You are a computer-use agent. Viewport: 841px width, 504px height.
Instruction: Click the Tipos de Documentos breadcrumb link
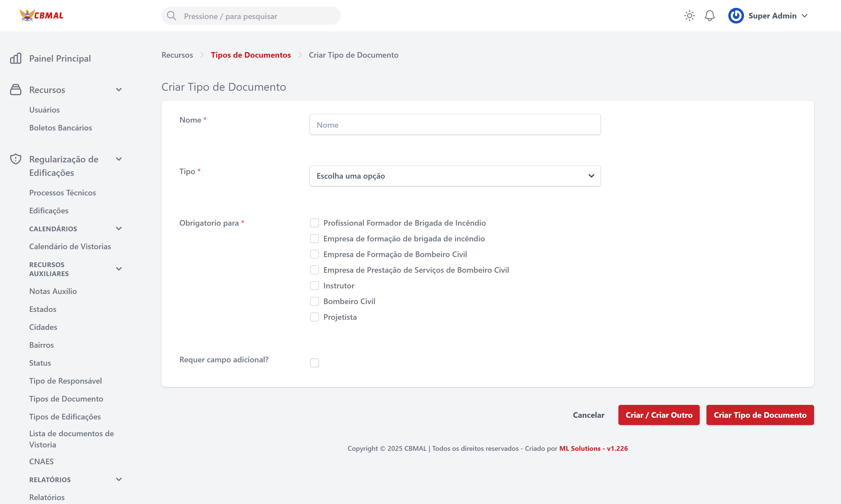point(251,55)
